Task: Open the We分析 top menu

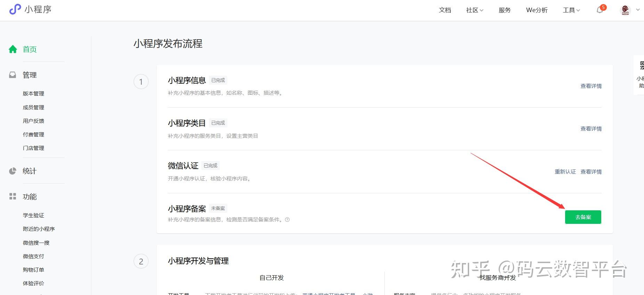Action: pyautogui.click(x=537, y=10)
